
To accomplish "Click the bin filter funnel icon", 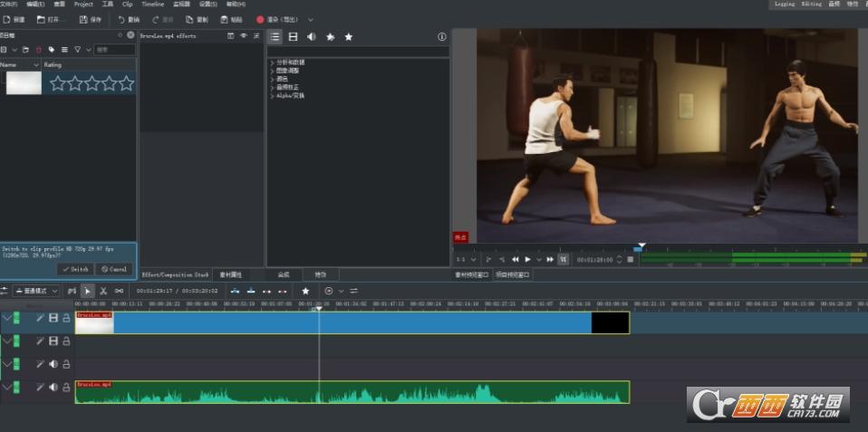I will [x=78, y=50].
